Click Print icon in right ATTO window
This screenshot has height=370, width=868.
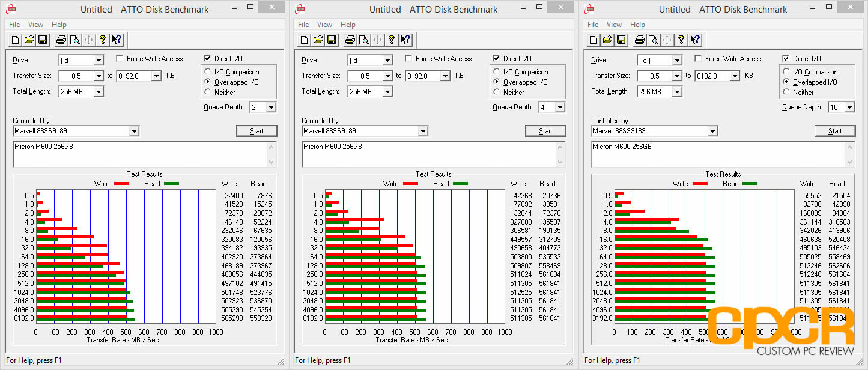[640, 40]
